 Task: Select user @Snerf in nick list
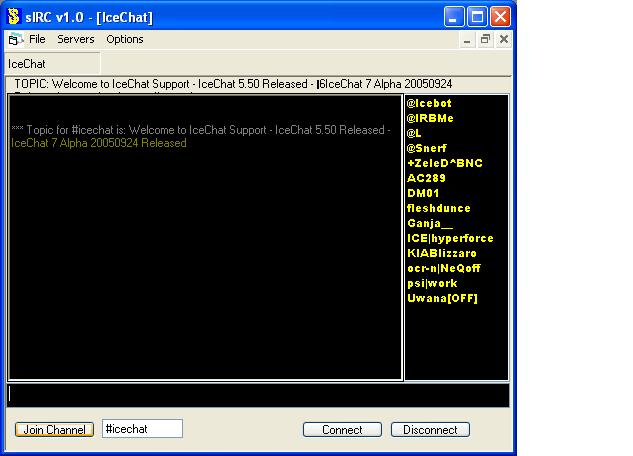tap(427, 148)
